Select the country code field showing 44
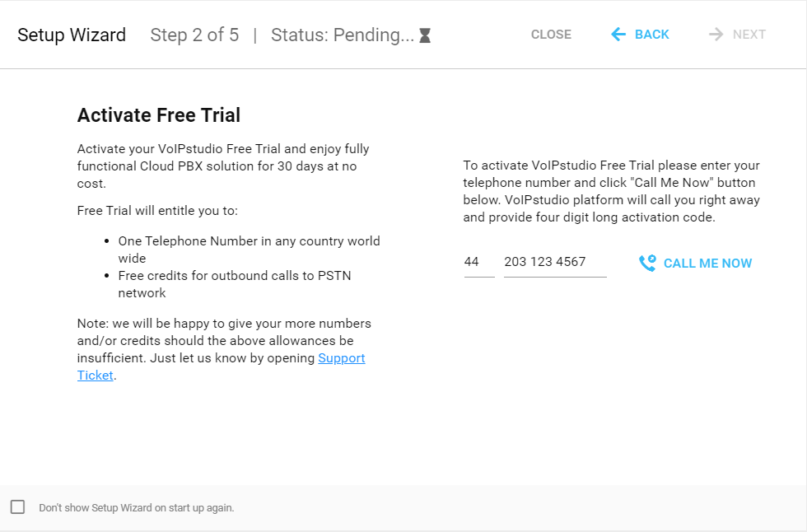The image size is (807, 532). (x=478, y=262)
